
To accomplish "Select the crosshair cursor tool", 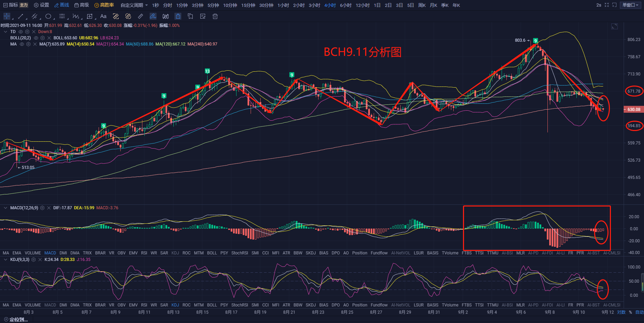I will [7, 16].
